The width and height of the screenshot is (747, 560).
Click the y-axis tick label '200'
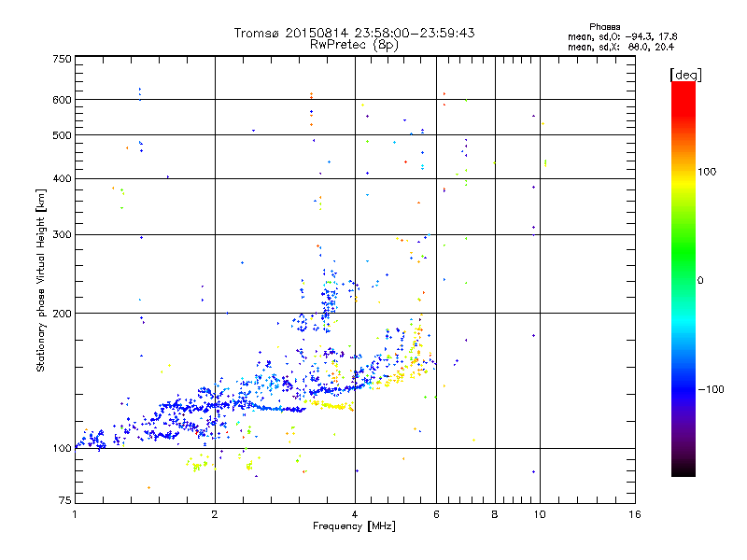point(62,314)
